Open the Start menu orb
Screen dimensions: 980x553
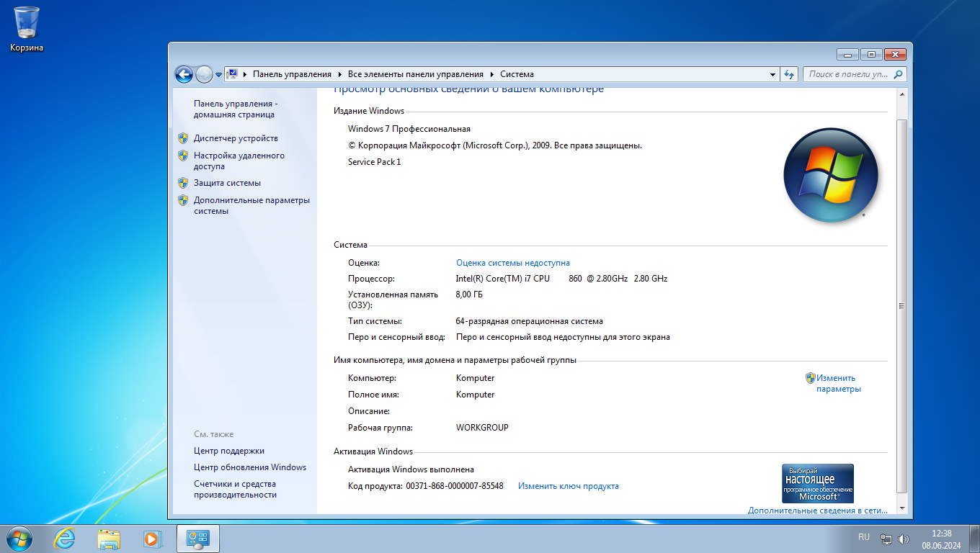click(19, 539)
